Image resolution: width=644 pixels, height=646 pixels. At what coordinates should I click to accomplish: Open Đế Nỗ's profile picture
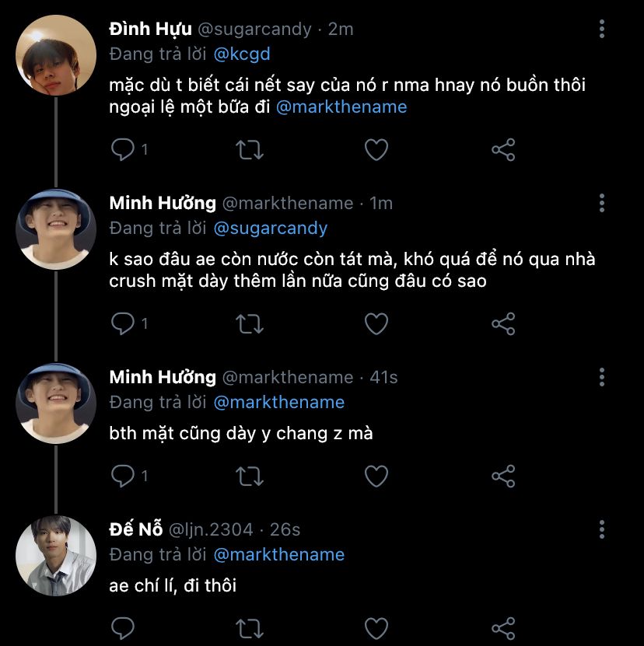(x=56, y=555)
